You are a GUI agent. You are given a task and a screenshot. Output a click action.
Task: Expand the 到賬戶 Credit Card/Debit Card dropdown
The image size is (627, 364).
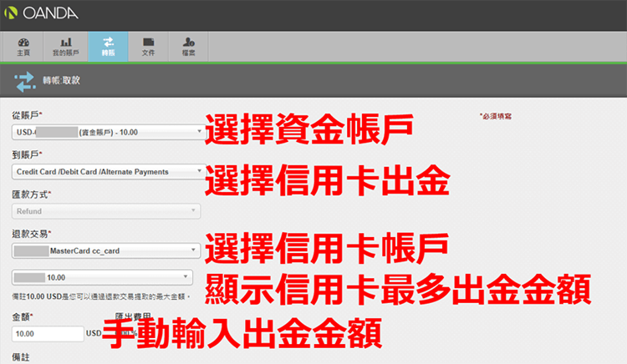[x=109, y=172]
